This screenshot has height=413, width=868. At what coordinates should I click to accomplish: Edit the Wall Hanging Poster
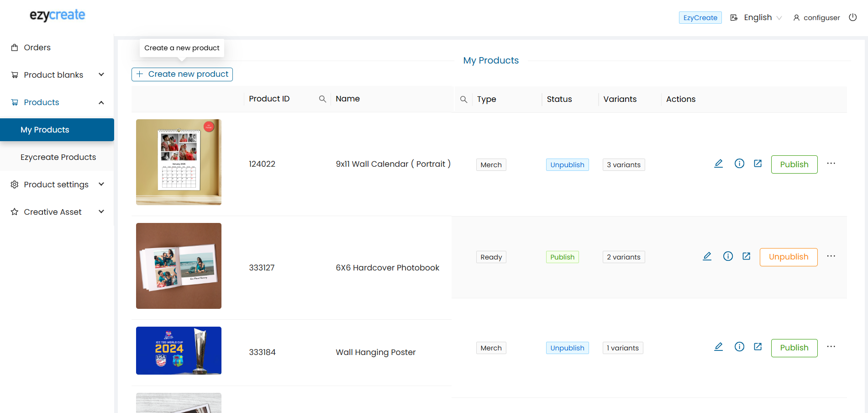tap(718, 347)
